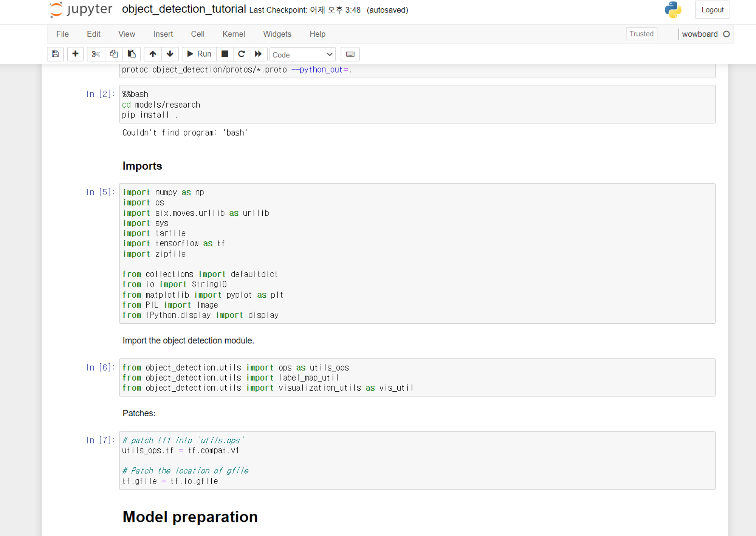This screenshot has width=756, height=536.
Task: Restart the kernel with the circular arrow
Action: (x=242, y=54)
